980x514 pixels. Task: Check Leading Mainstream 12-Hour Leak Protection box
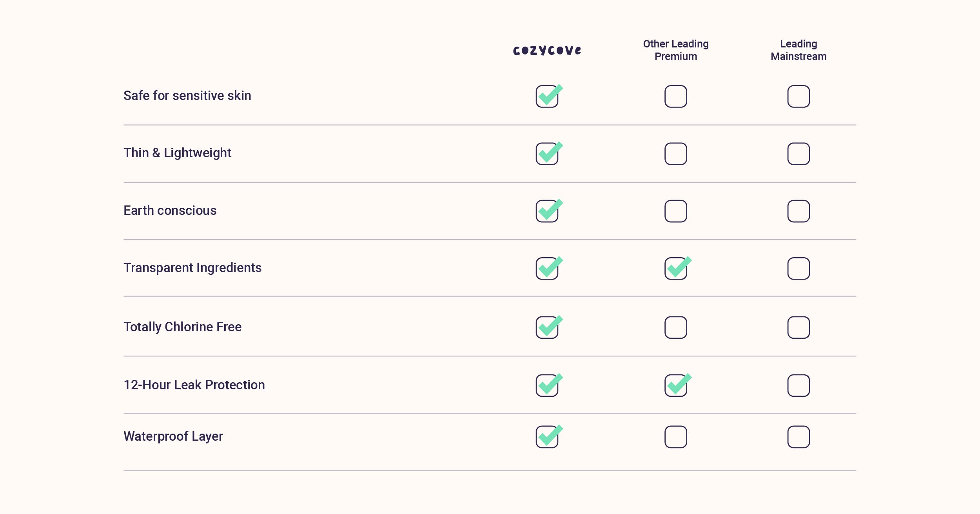pos(799,385)
